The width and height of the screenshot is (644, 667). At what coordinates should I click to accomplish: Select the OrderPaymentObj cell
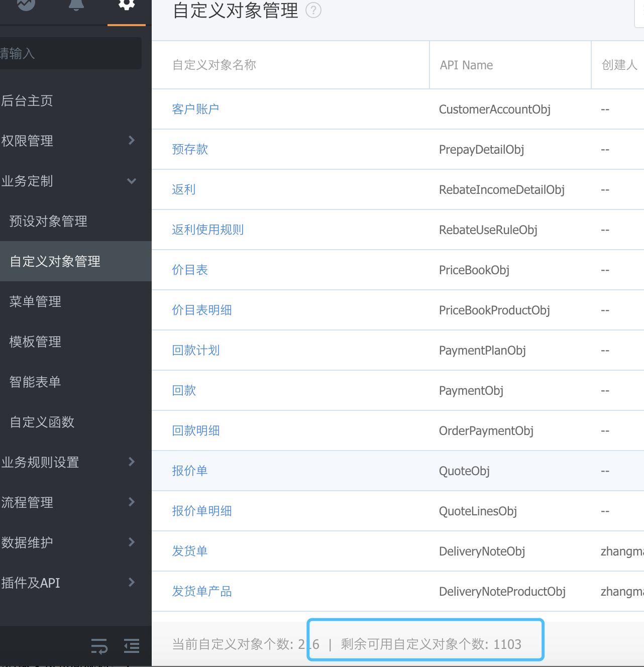pyautogui.click(x=486, y=431)
